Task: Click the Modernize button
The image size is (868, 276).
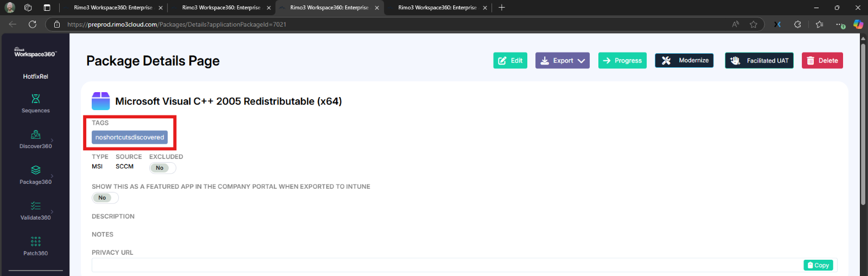Action: click(x=684, y=61)
